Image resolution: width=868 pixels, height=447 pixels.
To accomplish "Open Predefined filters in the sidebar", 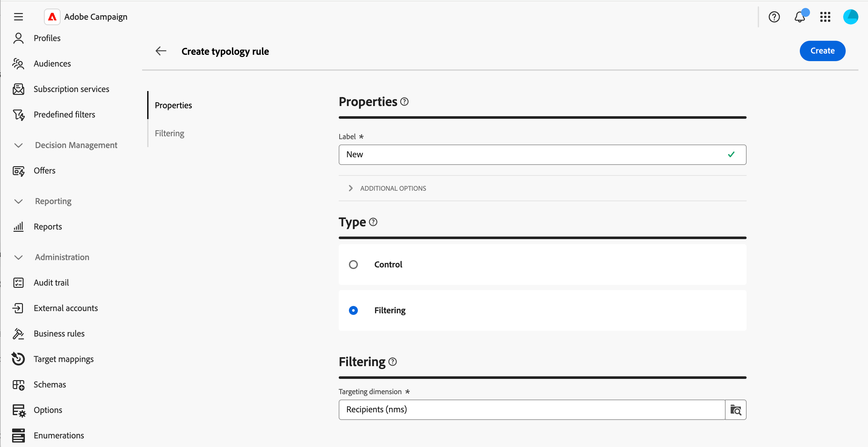I will 64,114.
